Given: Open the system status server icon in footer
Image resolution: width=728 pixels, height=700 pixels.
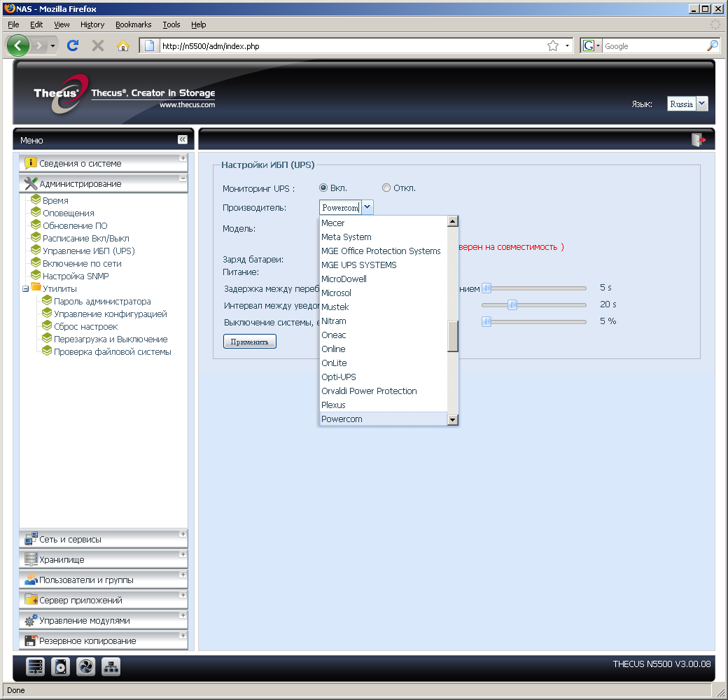Looking at the screenshot, I should click(35, 667).
